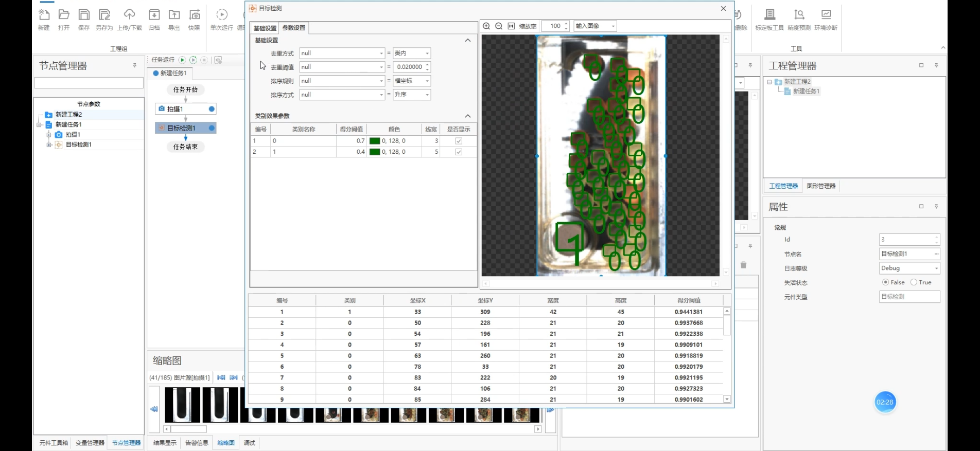Start the task with green play icon
Screen dimensions: 980x451
pyautogui.click(x=182, y=60)
